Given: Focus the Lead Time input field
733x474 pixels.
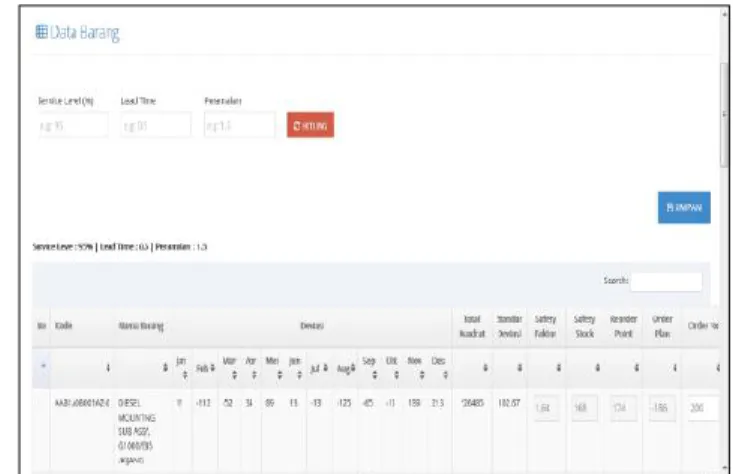Looking at the screenshot, I should [156, 125].
